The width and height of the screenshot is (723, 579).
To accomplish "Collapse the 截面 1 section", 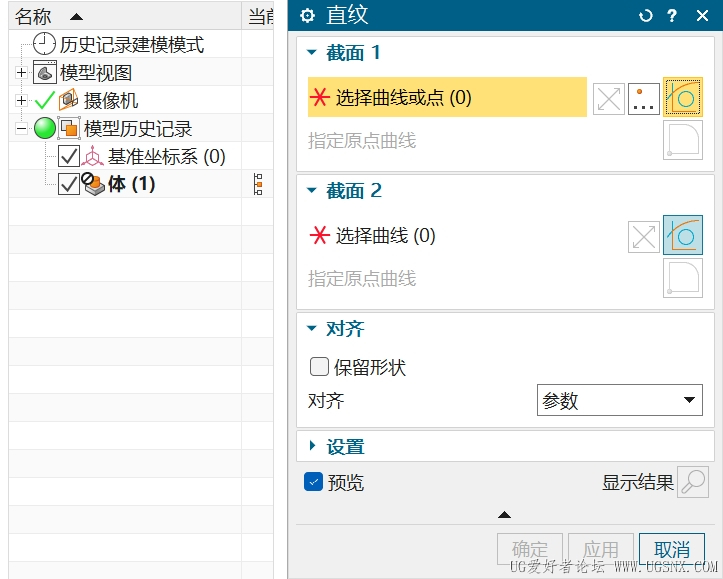I will click(312, 52).
